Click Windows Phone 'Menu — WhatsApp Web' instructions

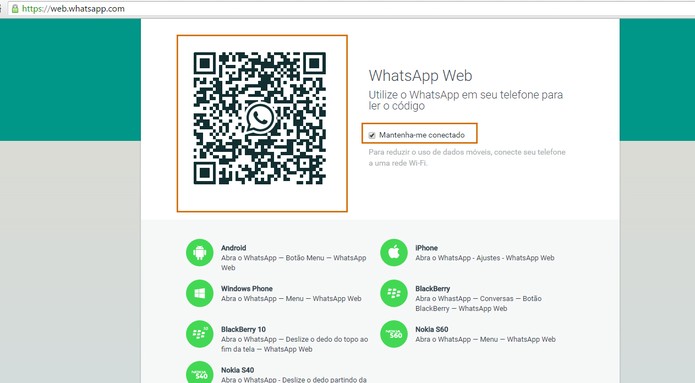pyautogui.click(x=291, y=299)
